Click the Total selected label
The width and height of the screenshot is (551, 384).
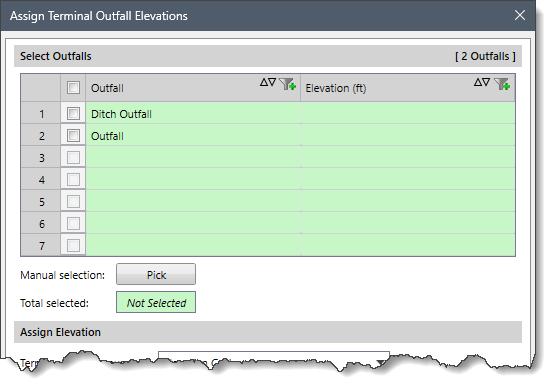[54, 303]
